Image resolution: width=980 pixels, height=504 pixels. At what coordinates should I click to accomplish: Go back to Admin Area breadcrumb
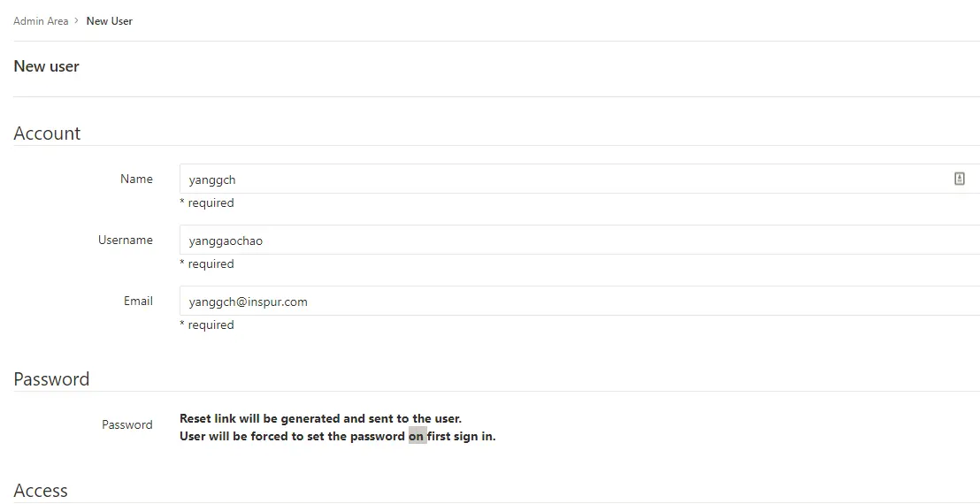point(41,20)
